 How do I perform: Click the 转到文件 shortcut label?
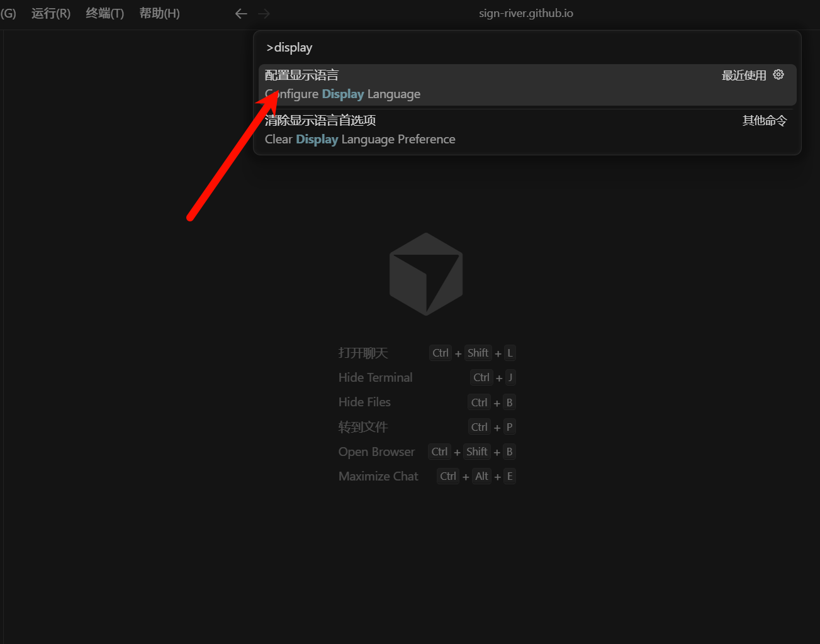[363, 427]
